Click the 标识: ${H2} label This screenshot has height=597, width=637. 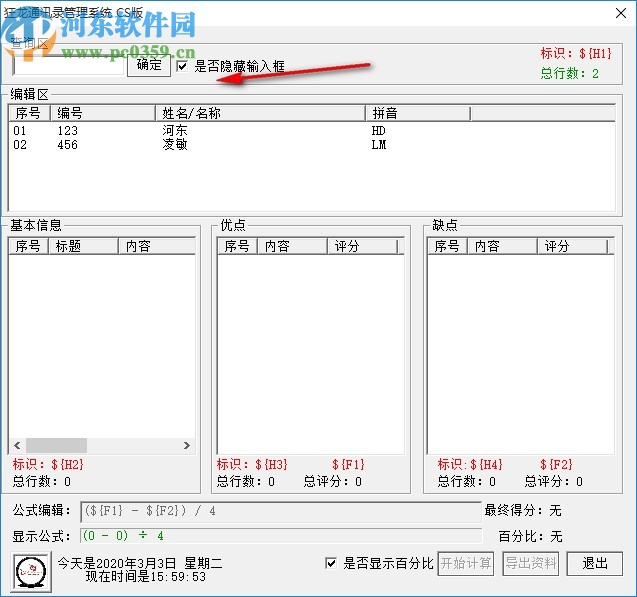pyautogui.click(x=48, y=464)
